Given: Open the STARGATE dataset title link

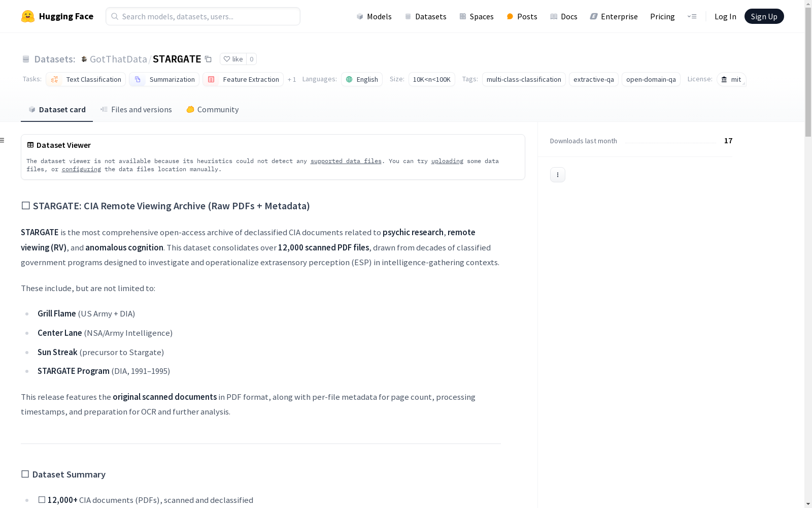Looking at the screenshot, I should (x=177, y=59).
